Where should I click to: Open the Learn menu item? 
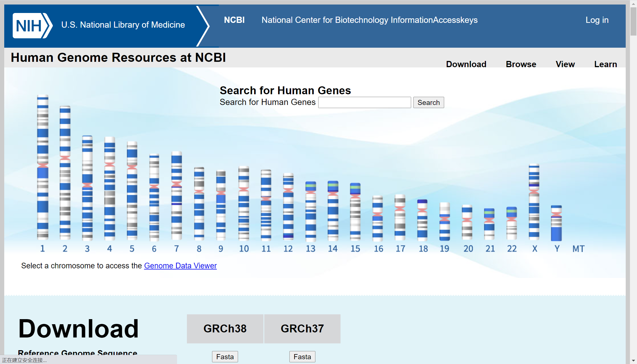point(606,64)
